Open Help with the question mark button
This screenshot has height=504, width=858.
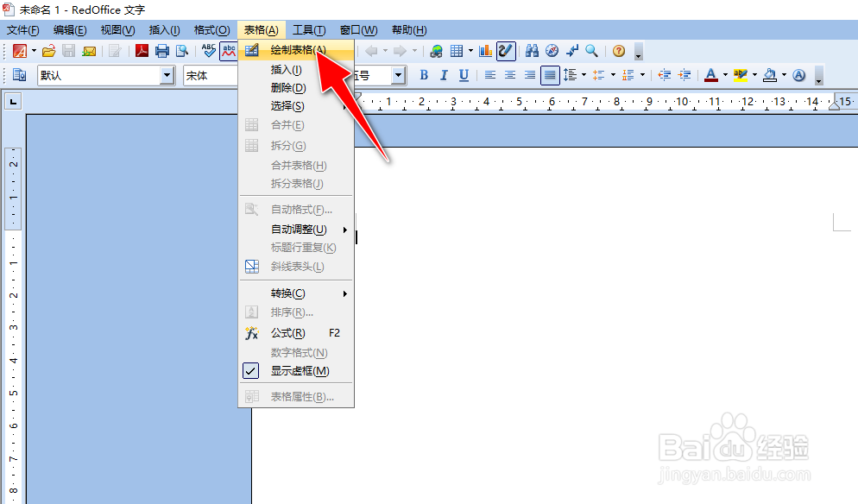click(620, 51)
